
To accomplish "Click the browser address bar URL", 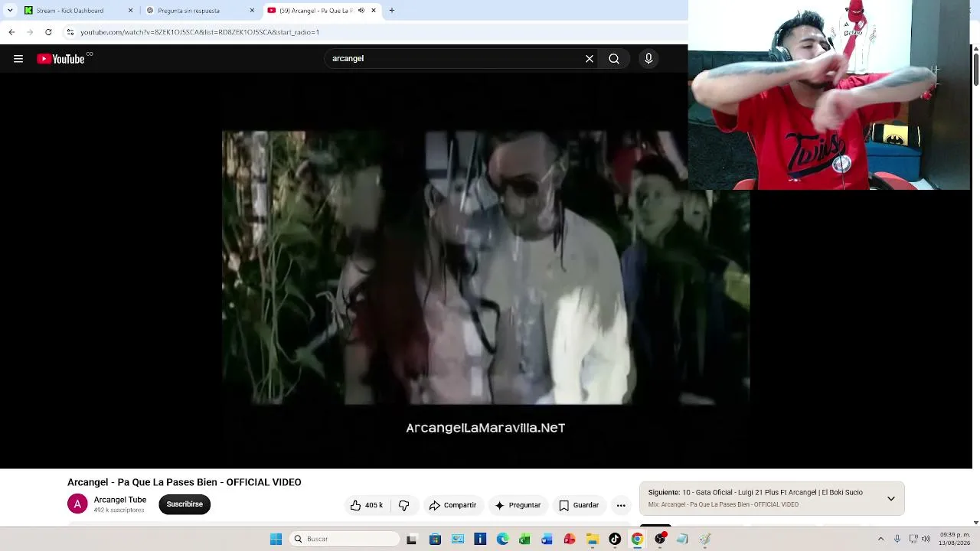I will [x=200, y=32].
